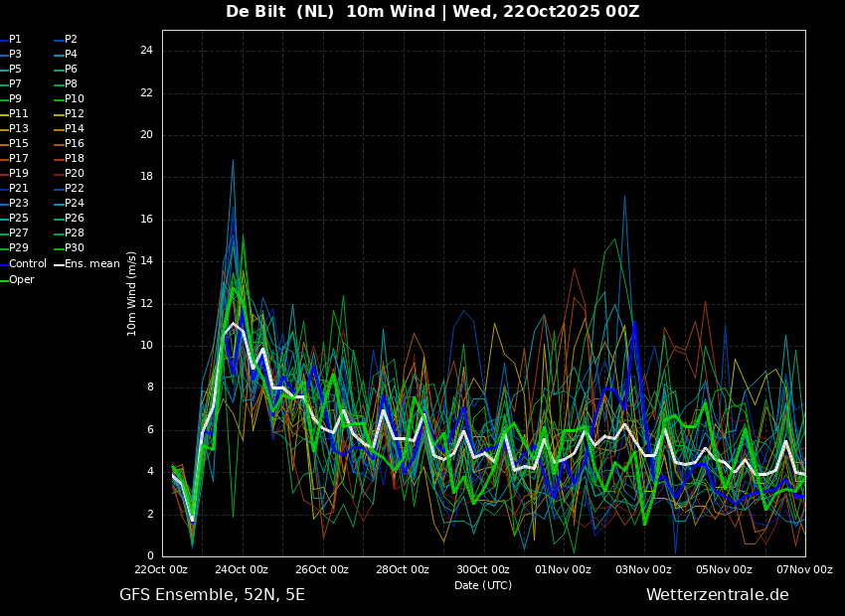
Task: Open the Wetterzentrale.de link text
Action: (x=717, y=595)
